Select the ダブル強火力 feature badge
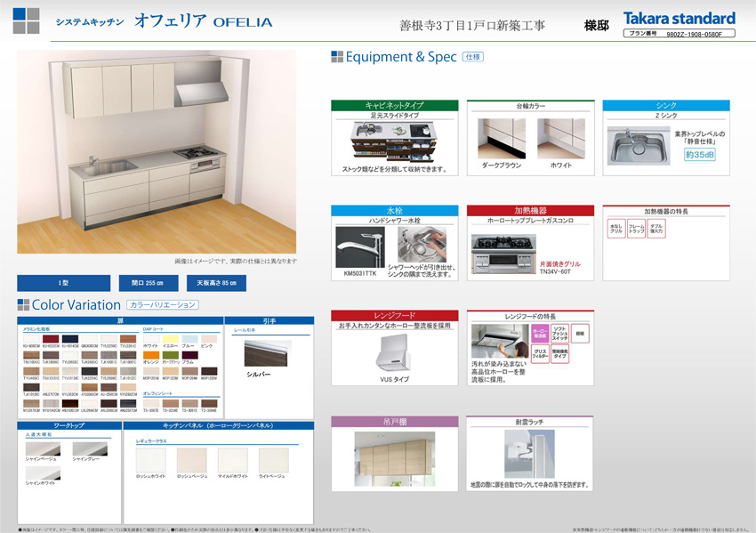The width and height of the screenshot is (756, 533). pos(655,229)
